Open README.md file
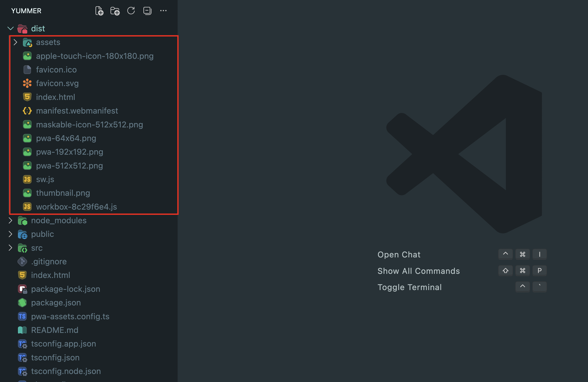This screenshot has height=382, width=588. (55, 330)
